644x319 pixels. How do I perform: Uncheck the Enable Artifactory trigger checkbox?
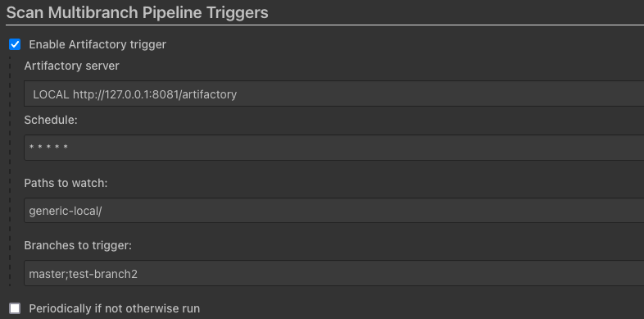pos(15,44)
